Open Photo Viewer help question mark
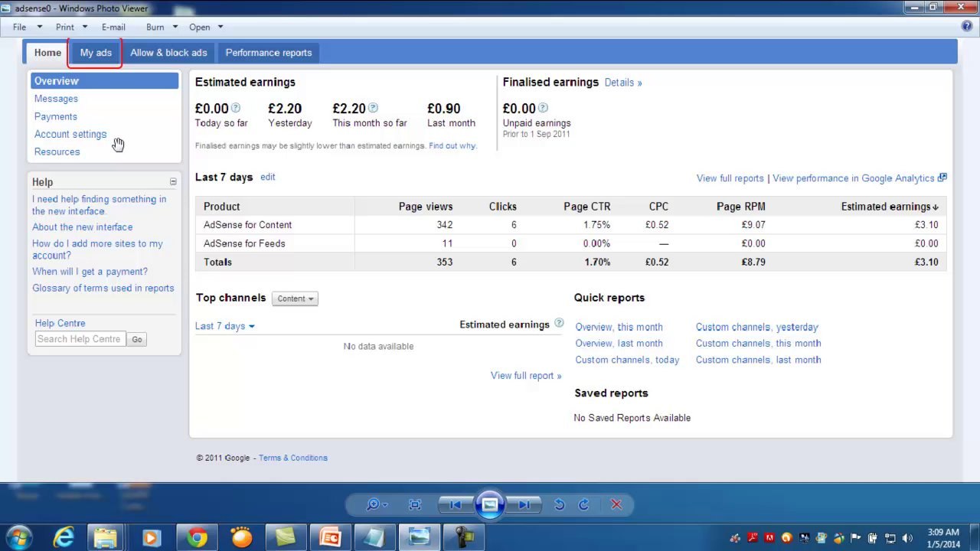980x551 pixels. point(967,26)
